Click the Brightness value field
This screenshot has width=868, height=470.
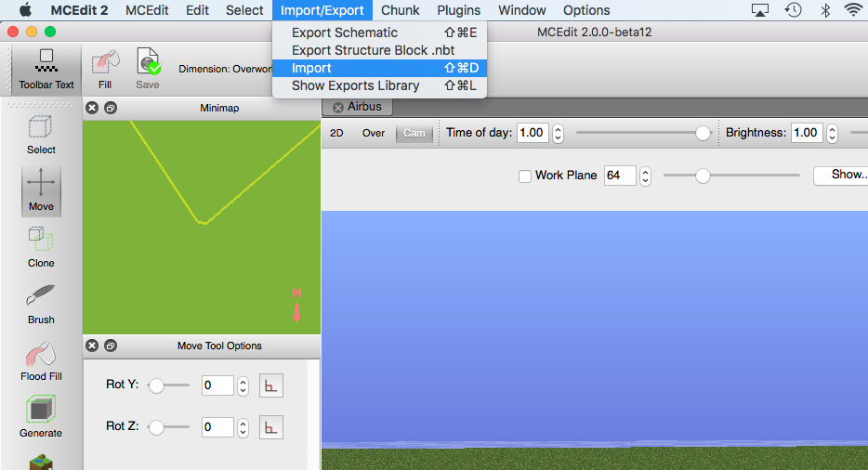click(807, 133)
